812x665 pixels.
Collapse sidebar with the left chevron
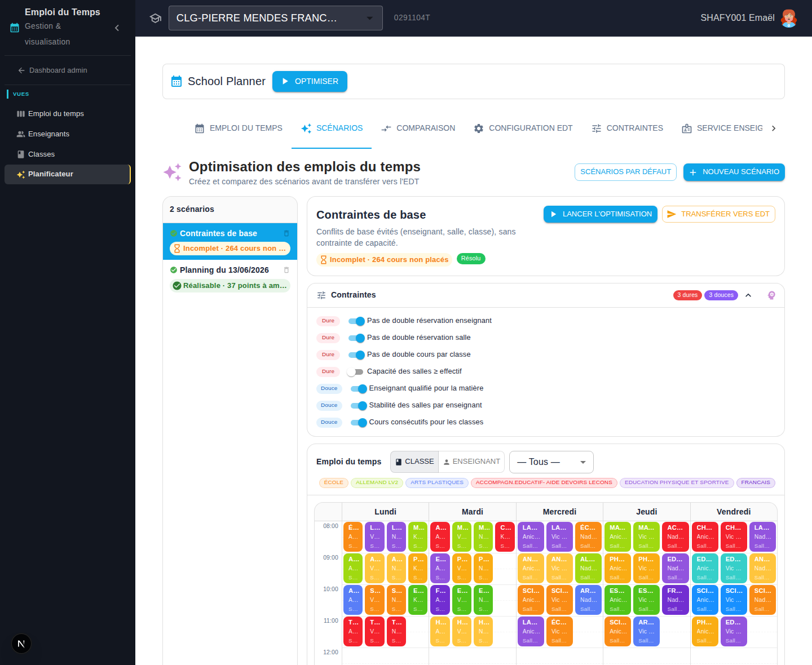click(x=117, y=28)
